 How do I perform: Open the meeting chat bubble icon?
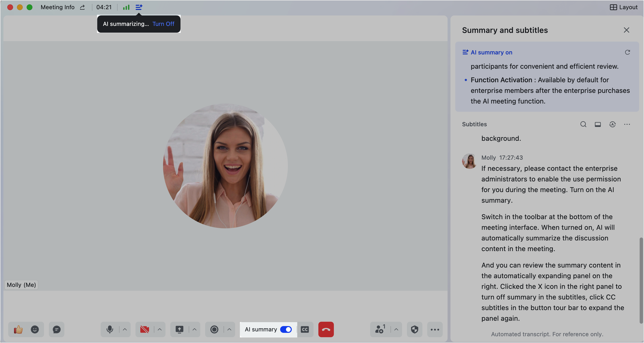tap(57, 329)
